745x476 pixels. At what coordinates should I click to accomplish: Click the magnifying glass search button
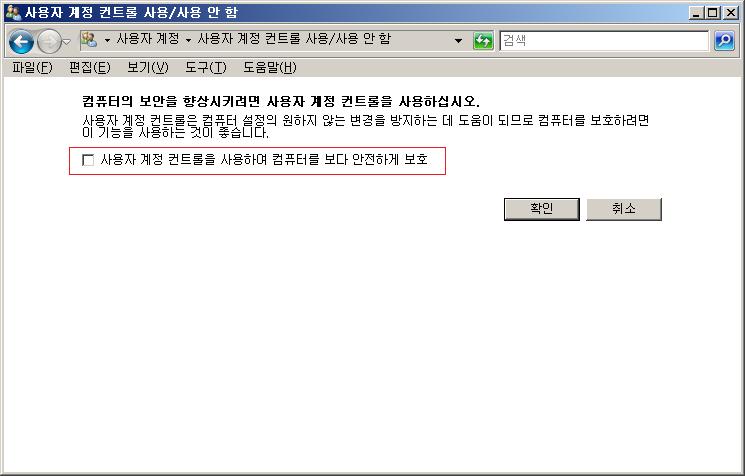coord(724,41)
